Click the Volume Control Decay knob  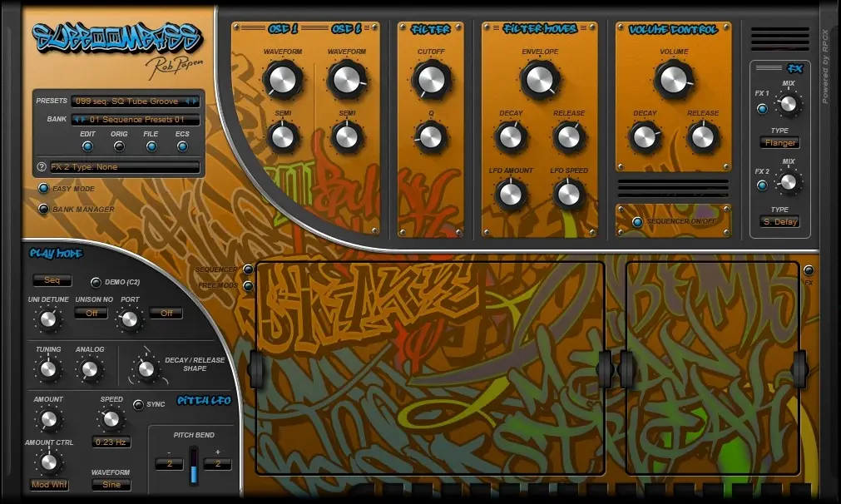[x=645, y=136]
